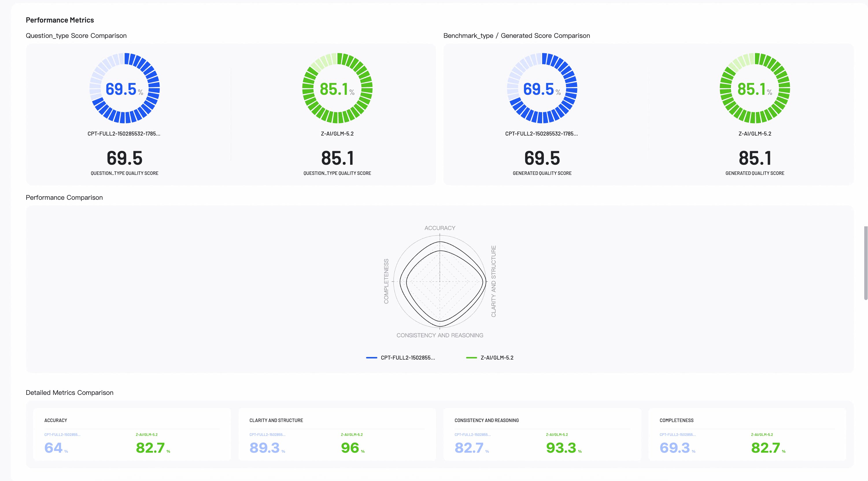
Task: Click the large 69.5 above QUESTION_TYPE QUALITY SCORE
Action: pos(124,158)
